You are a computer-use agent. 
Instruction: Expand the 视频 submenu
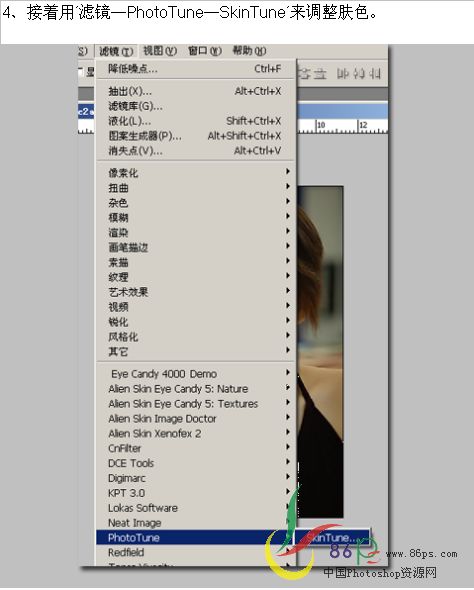point(196,307)
